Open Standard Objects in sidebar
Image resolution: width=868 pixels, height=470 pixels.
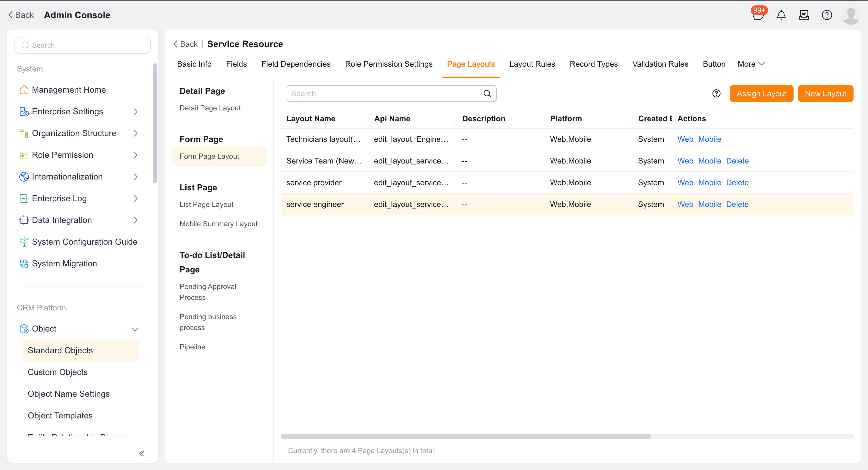(x=80, y=350)
